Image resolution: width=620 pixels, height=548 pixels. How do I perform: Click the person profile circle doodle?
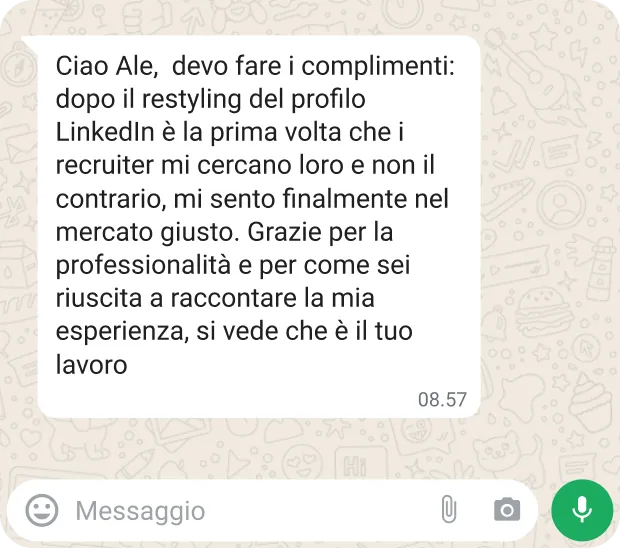[560, 205]
